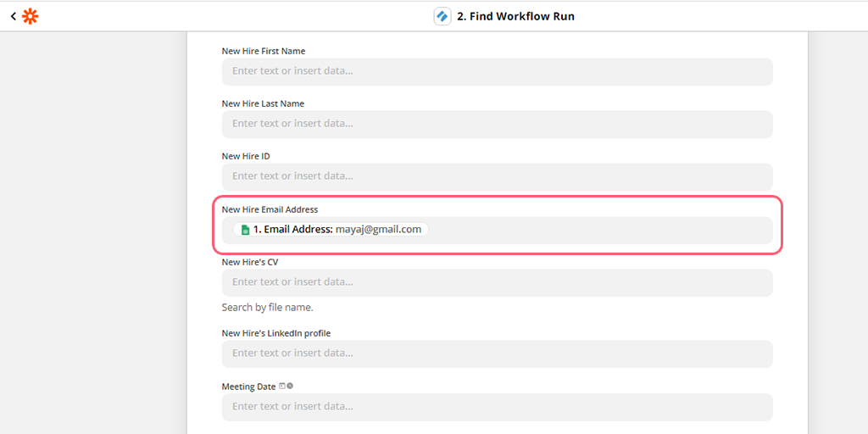
Task: Focus the New Hire ID field
Action: [497, 176]
